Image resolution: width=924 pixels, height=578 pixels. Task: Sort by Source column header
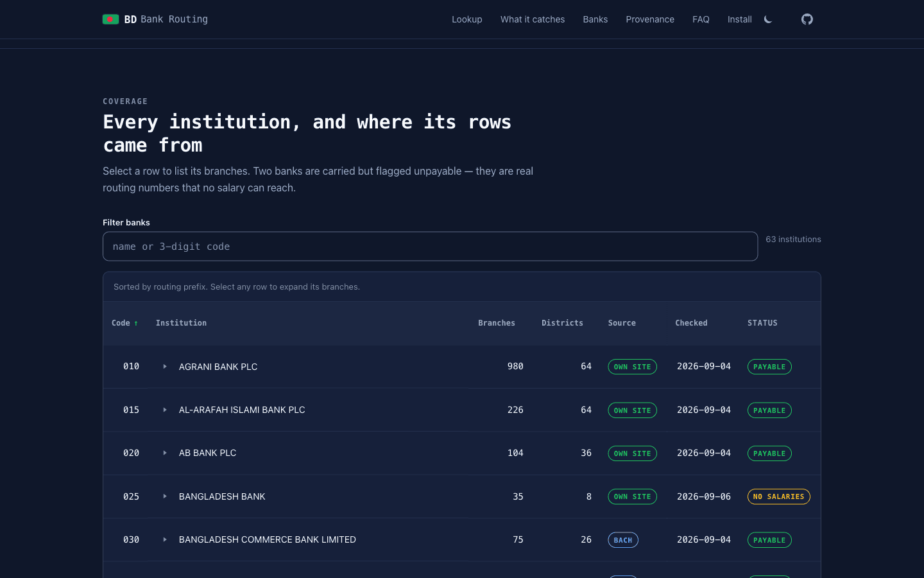coord(622,323)
